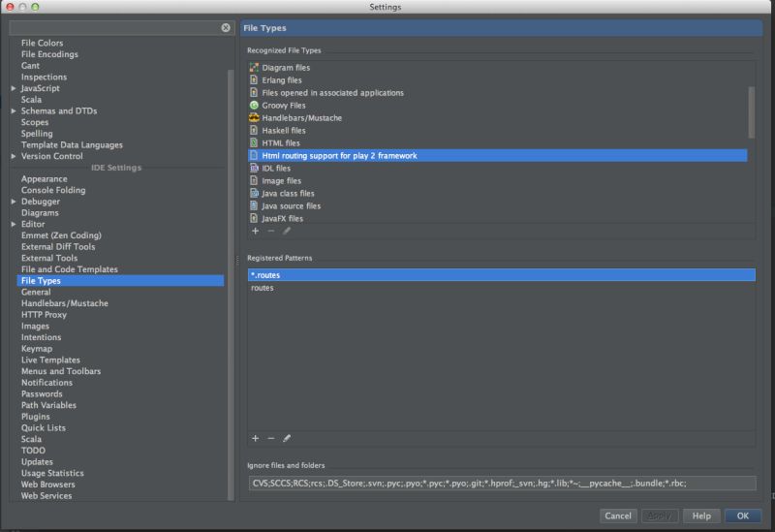Remove the selected registered pattern

click(x=271, y=438)
